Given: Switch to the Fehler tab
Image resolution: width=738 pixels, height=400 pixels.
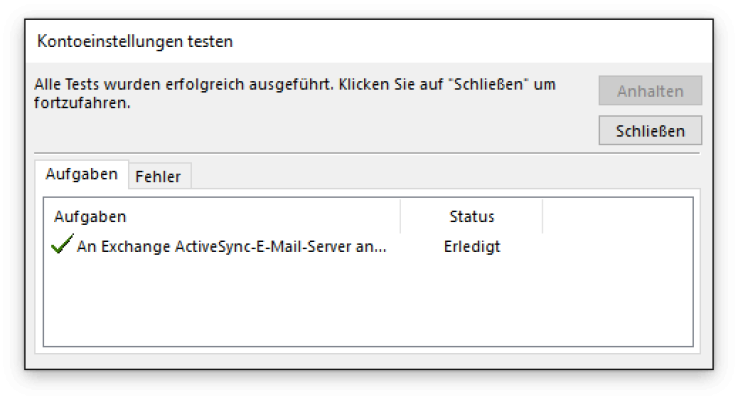Looking at the screenshot, I should click(159, 176).
